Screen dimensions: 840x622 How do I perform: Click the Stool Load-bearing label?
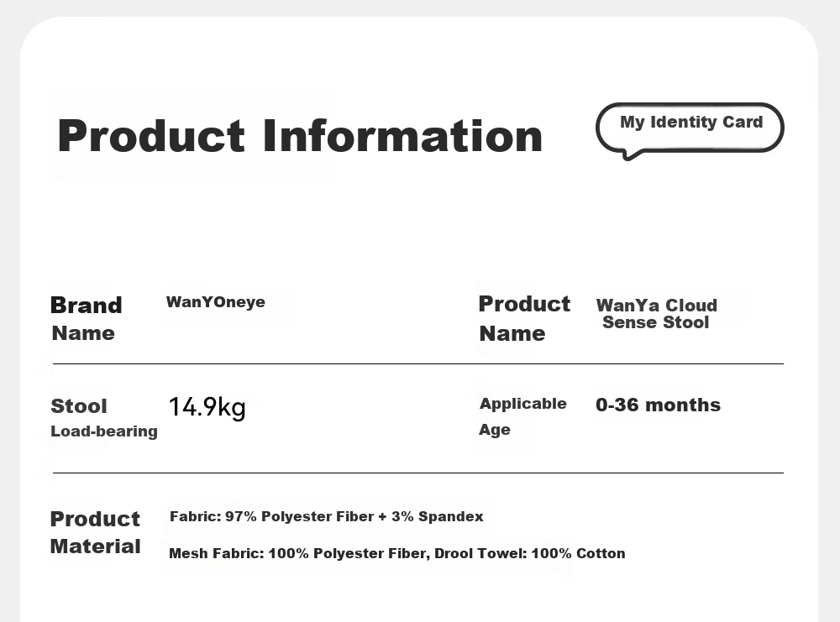103,418
